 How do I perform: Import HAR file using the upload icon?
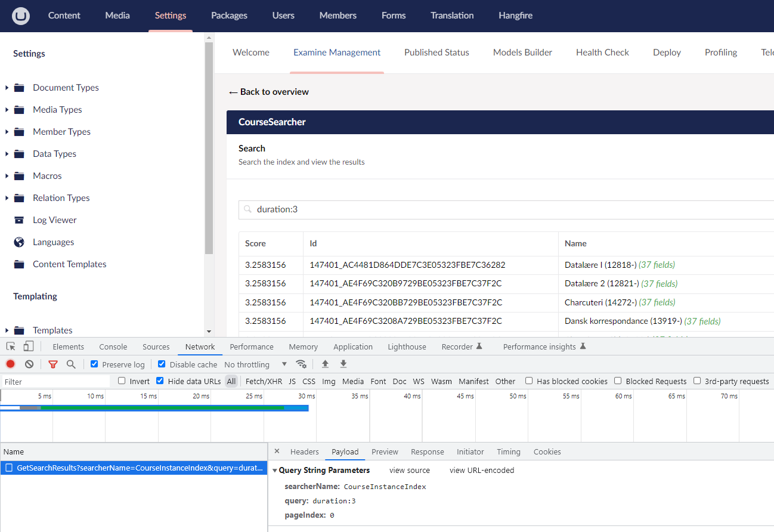[x=325, y=364]
